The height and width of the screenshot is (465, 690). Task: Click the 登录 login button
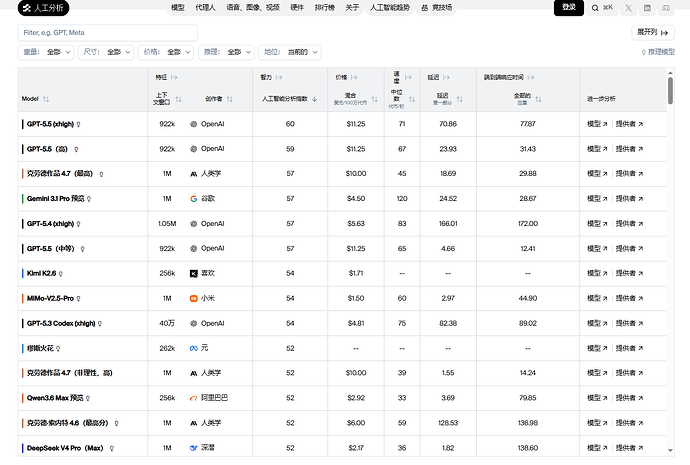569,7
